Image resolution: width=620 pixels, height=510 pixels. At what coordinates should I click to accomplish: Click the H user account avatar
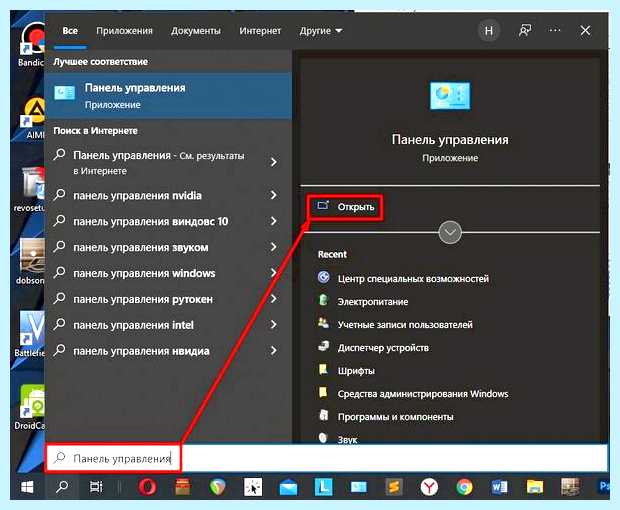click(489, 31)
